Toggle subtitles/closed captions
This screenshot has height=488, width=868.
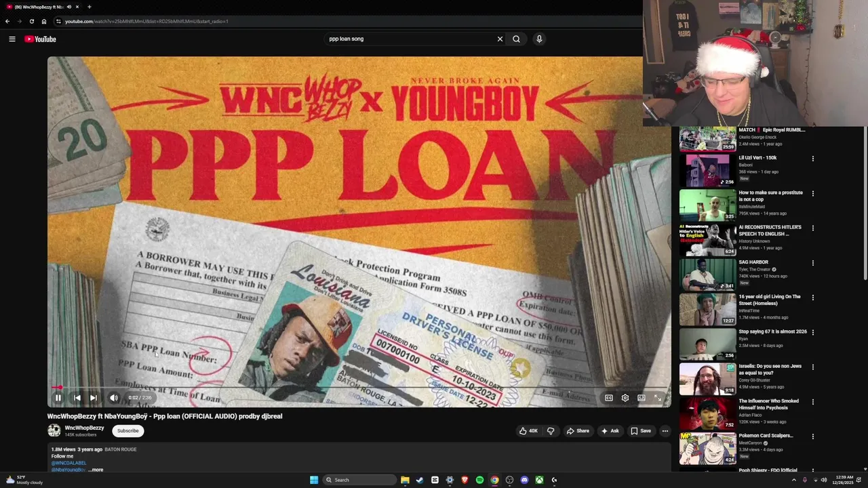609,398
